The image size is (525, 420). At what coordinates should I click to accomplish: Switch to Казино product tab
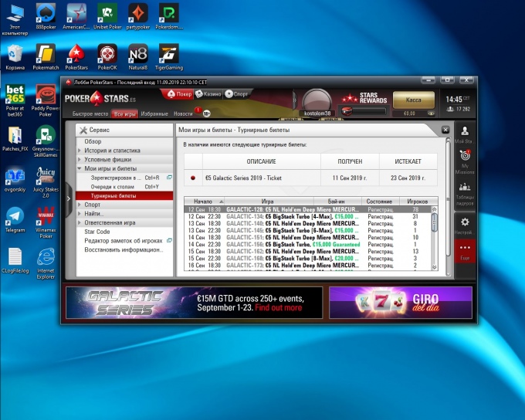208,94
